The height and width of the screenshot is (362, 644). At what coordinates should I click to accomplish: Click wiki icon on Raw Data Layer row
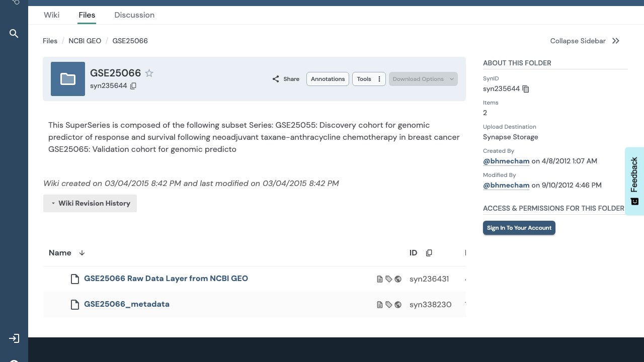pyautogui.click(x=380, y=279)
